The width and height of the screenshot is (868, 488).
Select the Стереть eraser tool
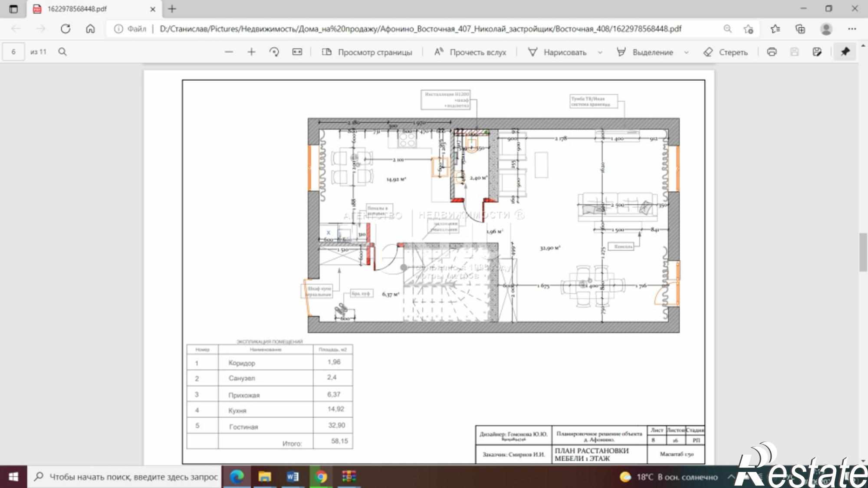[x=725, y=52]
